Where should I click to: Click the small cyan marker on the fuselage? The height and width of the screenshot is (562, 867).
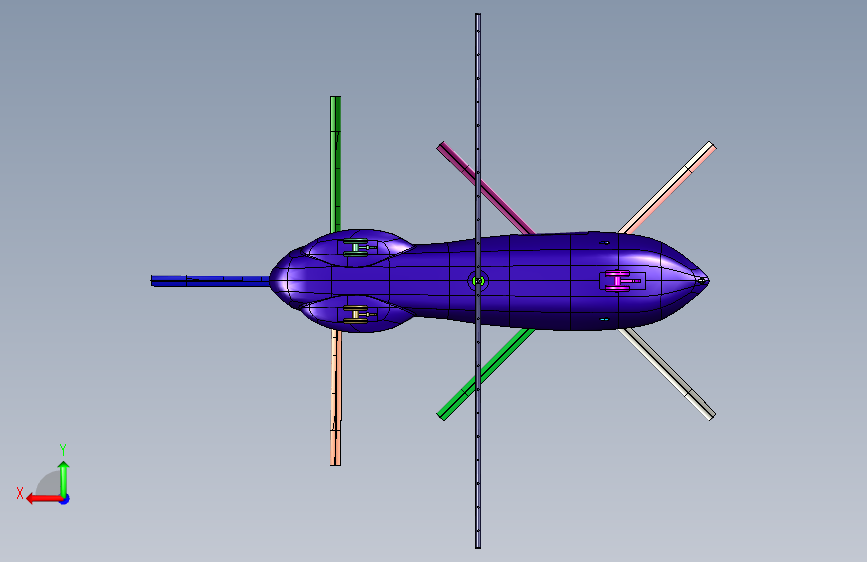point(604,319)
